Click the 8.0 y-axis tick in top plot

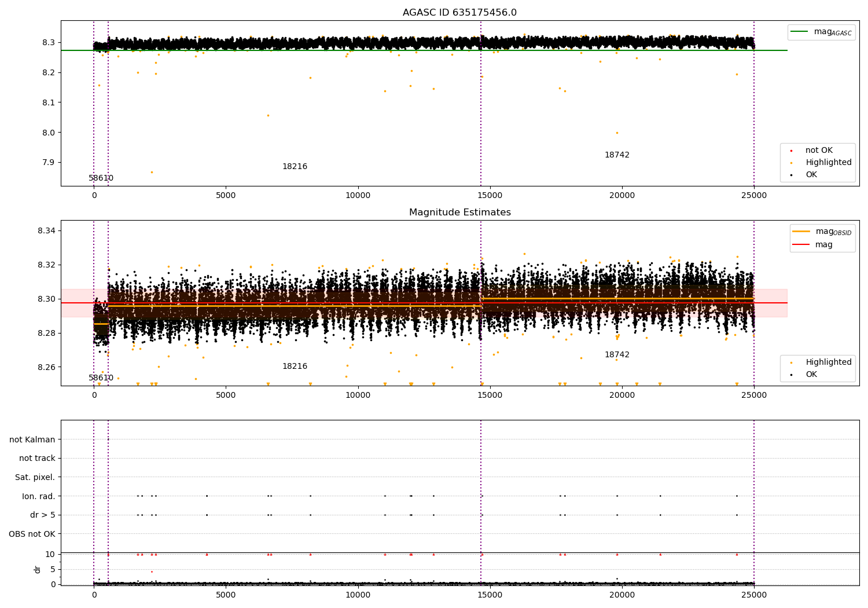pyautogui.click(x=49, y=133)
